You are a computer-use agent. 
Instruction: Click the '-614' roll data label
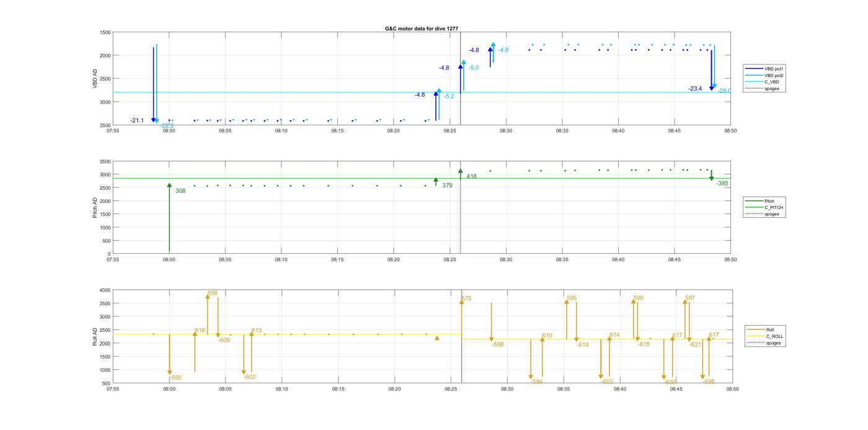click(582, 345)
